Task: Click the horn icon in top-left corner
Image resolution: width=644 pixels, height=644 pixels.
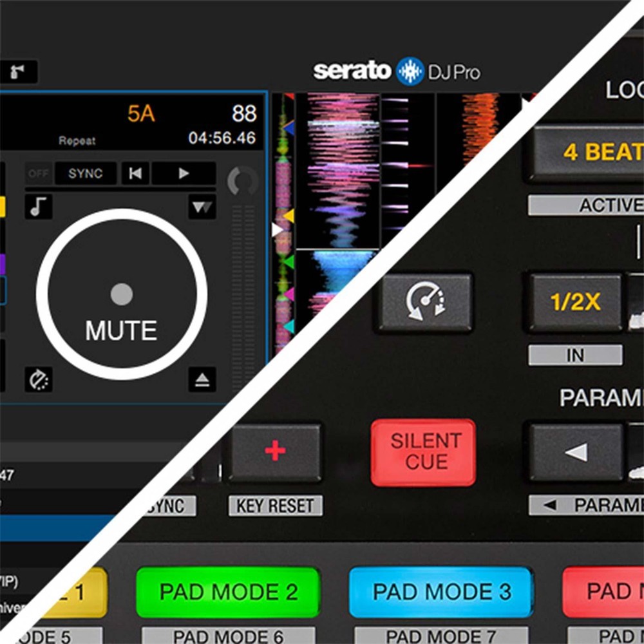Action: 18,71
